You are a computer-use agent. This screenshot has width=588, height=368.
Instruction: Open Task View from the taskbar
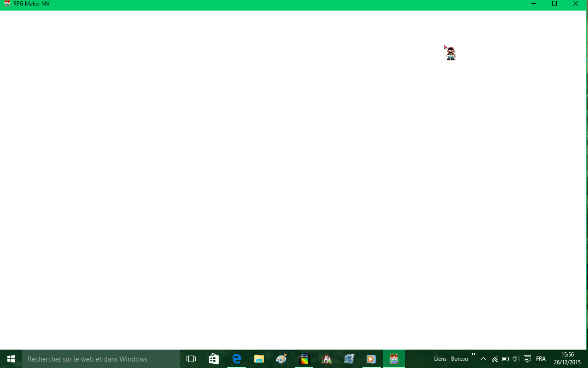[x=191, y=359]
